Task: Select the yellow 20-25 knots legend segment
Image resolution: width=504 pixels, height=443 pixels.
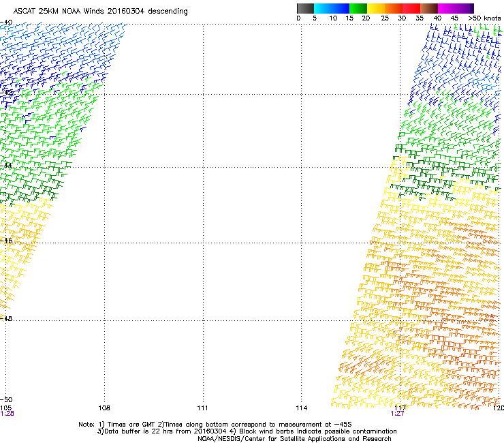Action: (376, 8)
